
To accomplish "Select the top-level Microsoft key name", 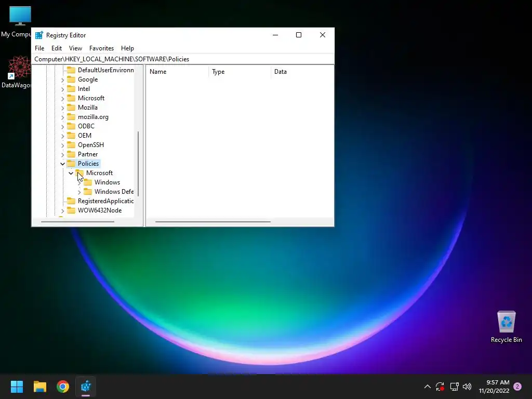I will pos(91,98).
